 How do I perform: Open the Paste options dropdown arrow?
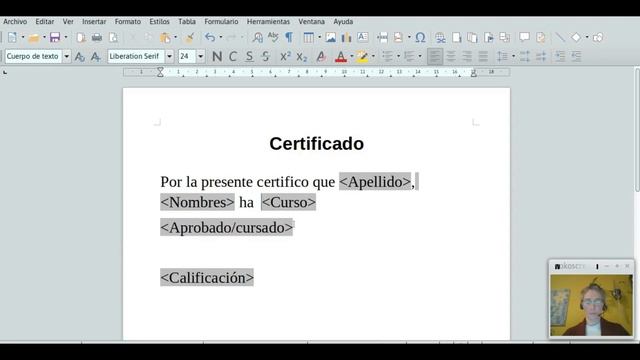(x=176, y=38)
